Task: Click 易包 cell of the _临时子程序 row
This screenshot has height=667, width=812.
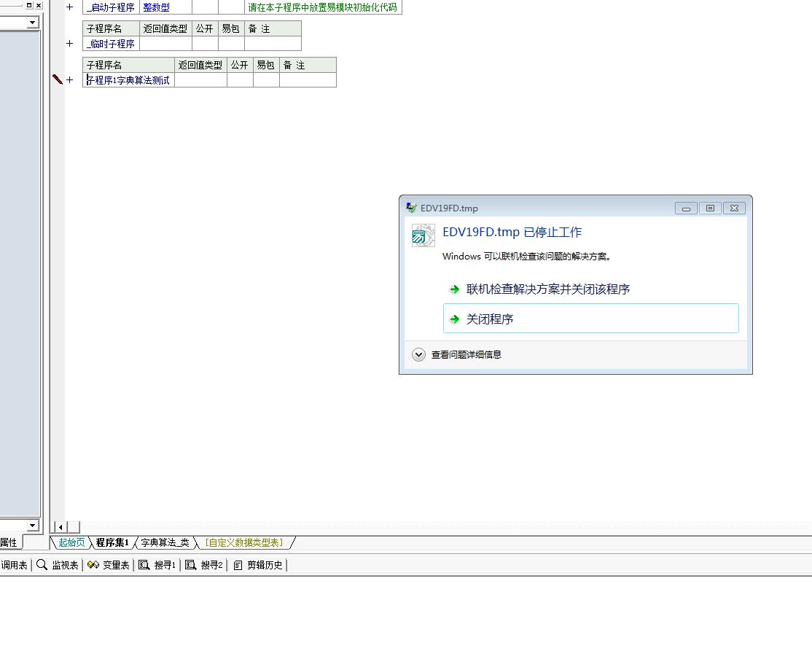Action: click(x=231, y=44)
